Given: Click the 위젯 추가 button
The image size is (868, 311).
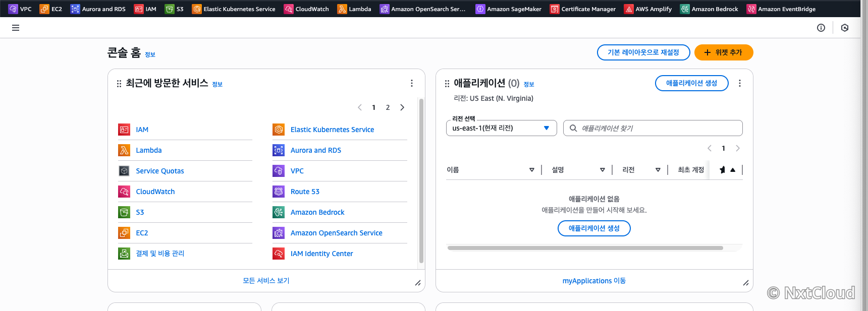Looking at the screenshot, I should (x=724, y=52).
